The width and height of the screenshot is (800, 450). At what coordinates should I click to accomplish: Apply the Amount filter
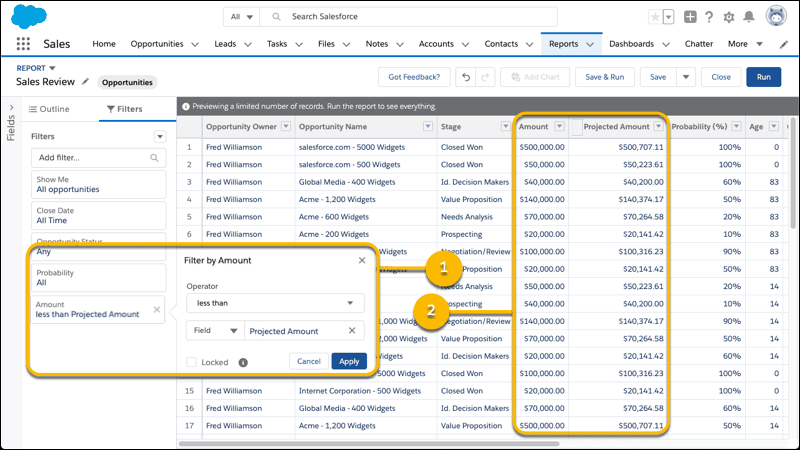349,361
